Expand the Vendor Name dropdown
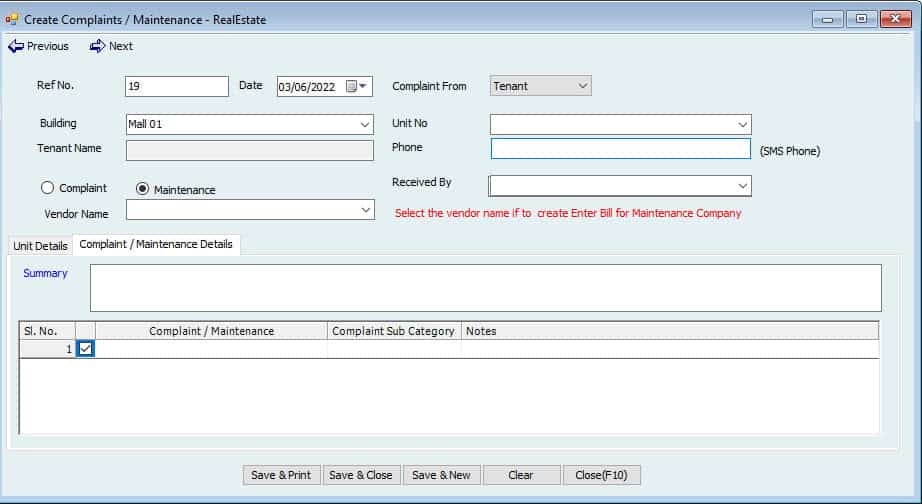Screen dimensions: 922x504 point(365,210)
